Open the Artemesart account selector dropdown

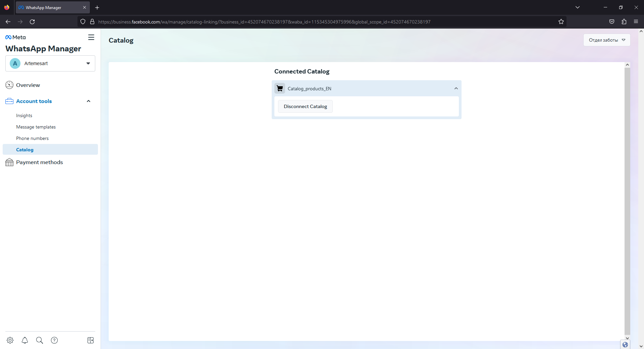[50, 63]
